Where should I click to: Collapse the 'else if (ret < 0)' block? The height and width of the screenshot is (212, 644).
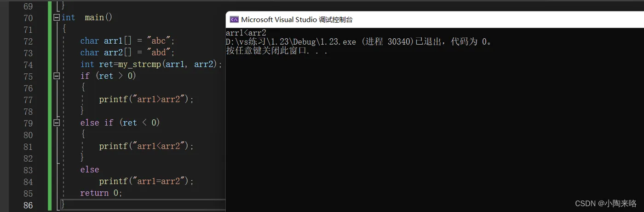tap(57, 123)
